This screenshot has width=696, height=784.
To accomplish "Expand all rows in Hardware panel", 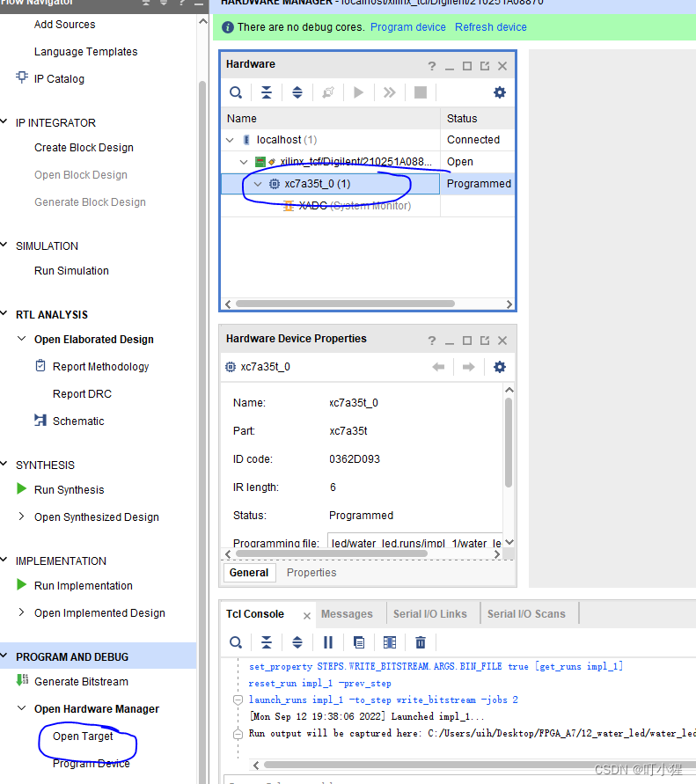I will coord(297,92).
